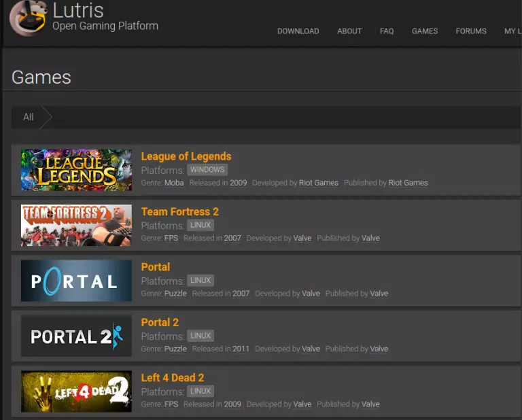This screenshot has width=522, height=420.
Task: Click the Lutris otter logo icon
Action: [28, 18]
